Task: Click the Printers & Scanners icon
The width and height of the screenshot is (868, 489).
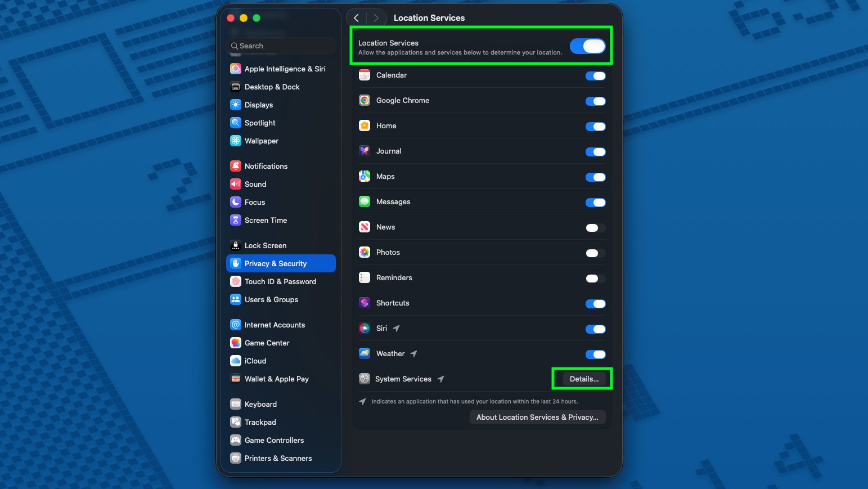Action: [x=236, y=458]
